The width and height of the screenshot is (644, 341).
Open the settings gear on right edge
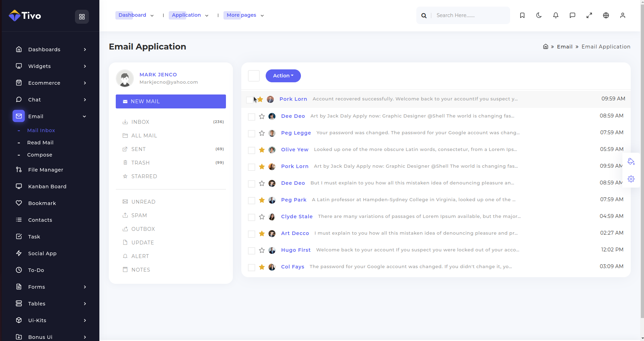tap(631, 179)
